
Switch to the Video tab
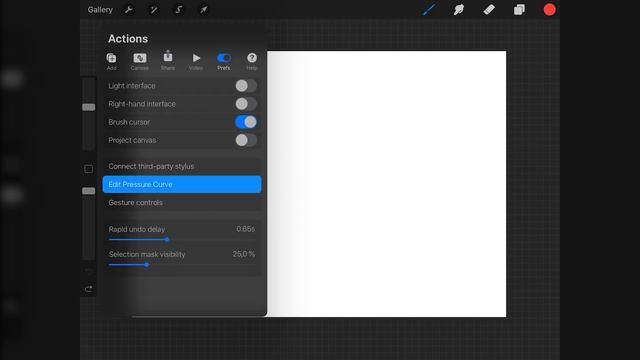click(x=196, y=61)
